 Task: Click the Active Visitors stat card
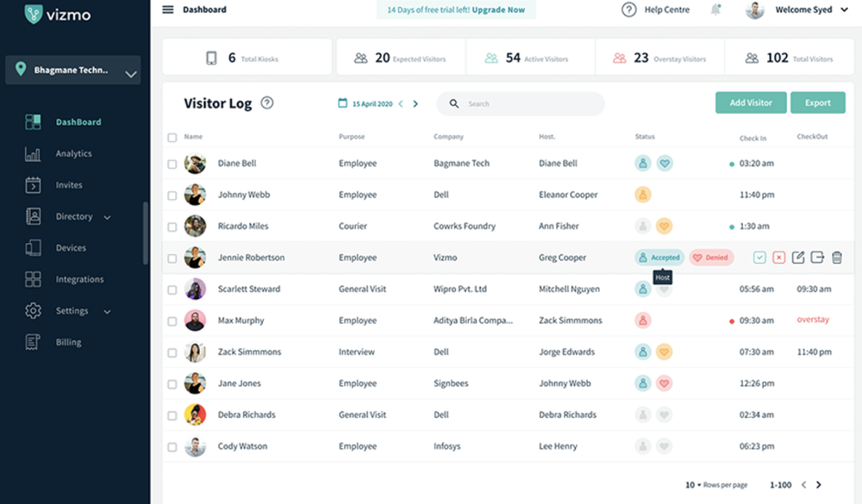530,57
